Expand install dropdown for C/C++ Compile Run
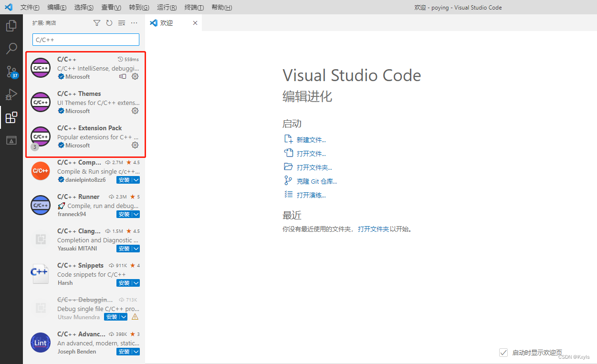The width and height of the screenshot is (597, 364). pos(136,180)
